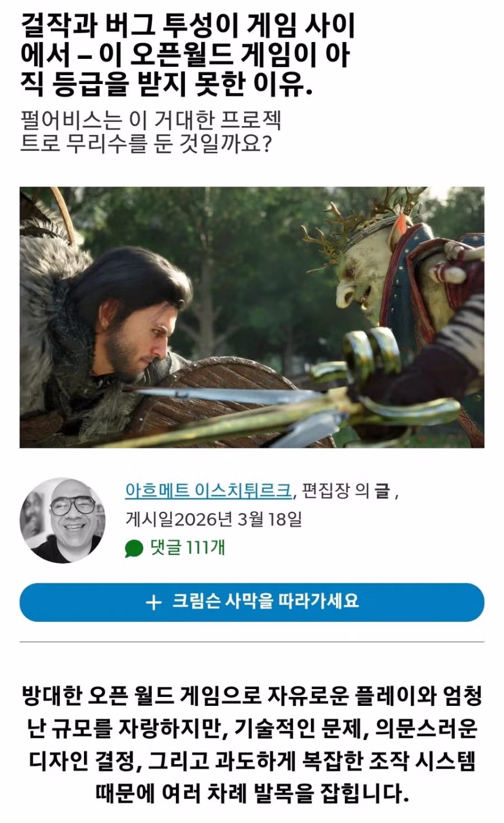Click the article headline 걸작과 버그 투성이
The width and height of the screenshot is (504, 823).
[188, 55]
